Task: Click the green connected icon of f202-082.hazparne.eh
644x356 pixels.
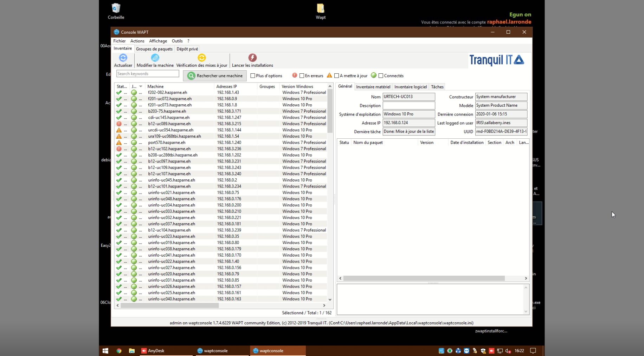Action: [x=134, y=93]
